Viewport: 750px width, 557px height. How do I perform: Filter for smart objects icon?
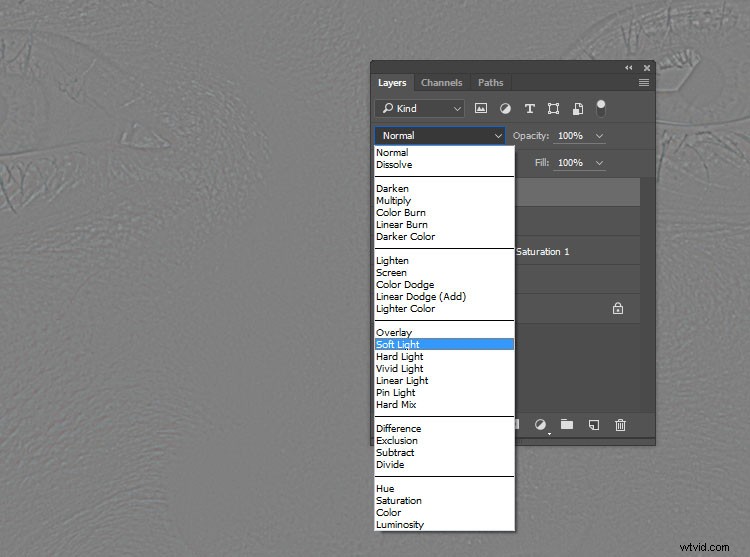pos(578,109)
